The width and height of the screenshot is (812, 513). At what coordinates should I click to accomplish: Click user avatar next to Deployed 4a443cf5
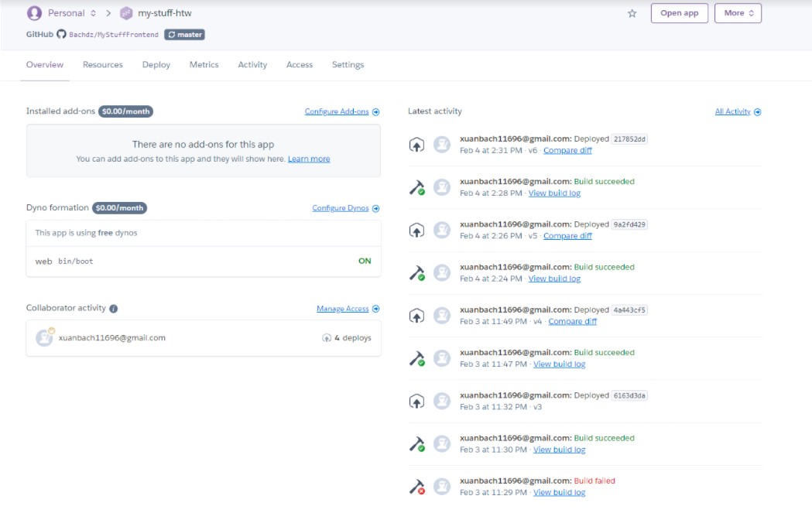[442, 315]
